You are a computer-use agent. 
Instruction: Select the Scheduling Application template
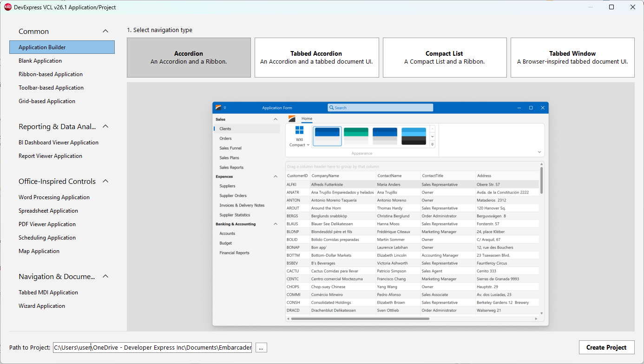coord(47,238)
